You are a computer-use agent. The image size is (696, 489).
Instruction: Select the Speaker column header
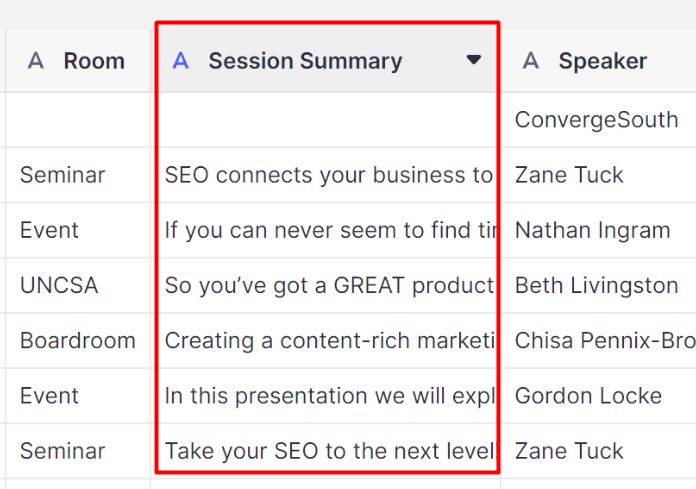click(598, 60)
